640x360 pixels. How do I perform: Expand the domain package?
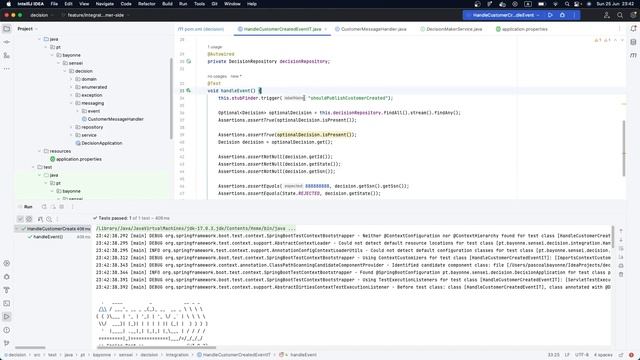tap(71, 79)
